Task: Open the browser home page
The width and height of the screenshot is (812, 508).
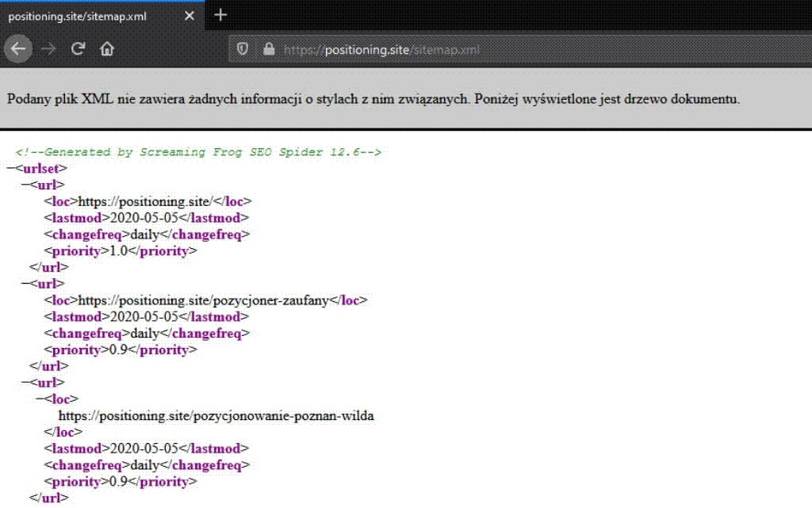Action: pyautogui.click(x=106, y=49)
